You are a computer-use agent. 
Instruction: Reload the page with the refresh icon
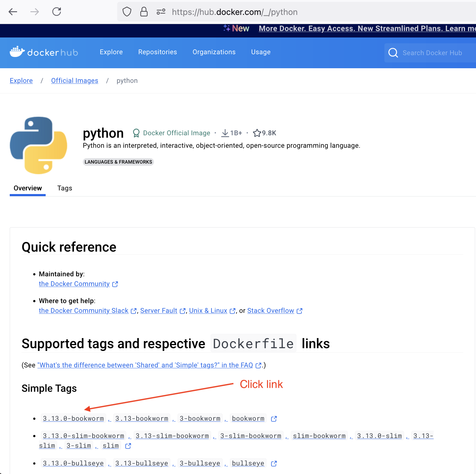coord(57,12)
